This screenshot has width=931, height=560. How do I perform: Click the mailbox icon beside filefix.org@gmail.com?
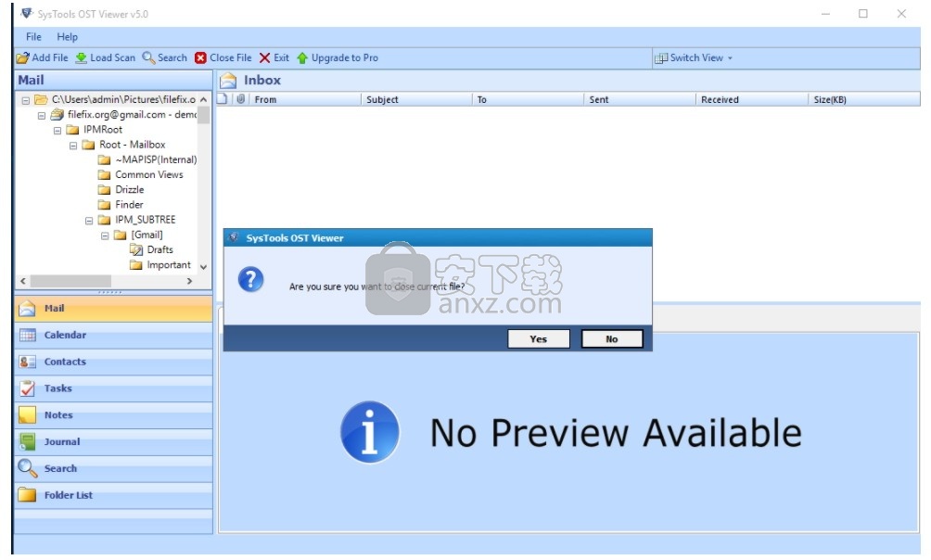tap(57, 114)
